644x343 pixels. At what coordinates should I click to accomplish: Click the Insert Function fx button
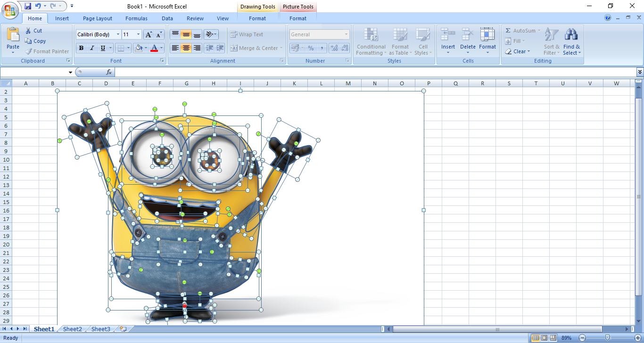(x=109, y=72)
